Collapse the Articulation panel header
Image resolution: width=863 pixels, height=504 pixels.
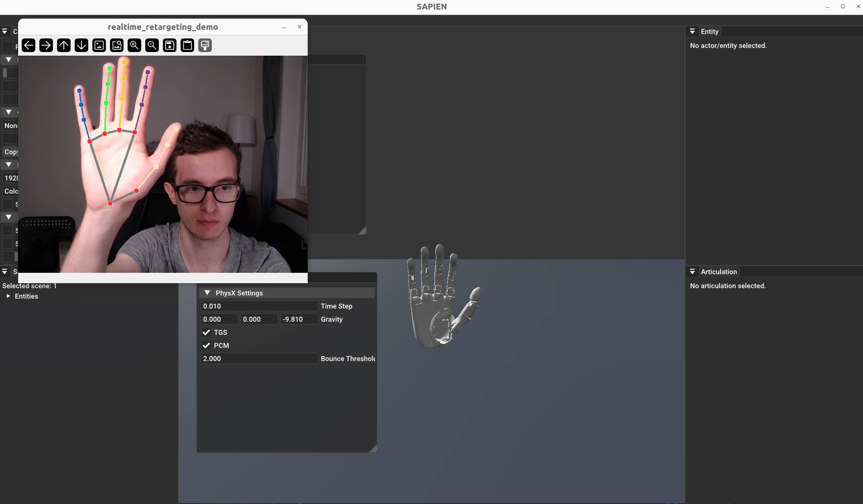point(692,271)
